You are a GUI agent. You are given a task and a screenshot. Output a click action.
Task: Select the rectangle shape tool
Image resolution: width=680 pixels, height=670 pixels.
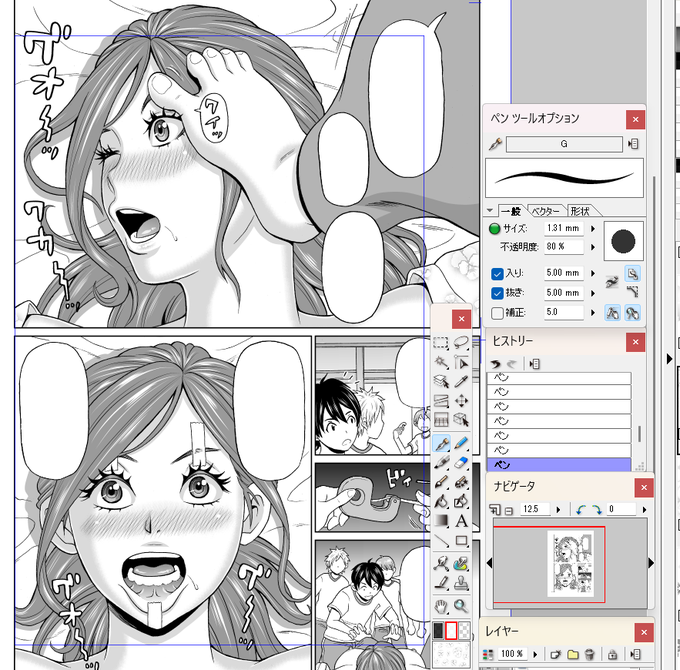[x=461, y=540]
